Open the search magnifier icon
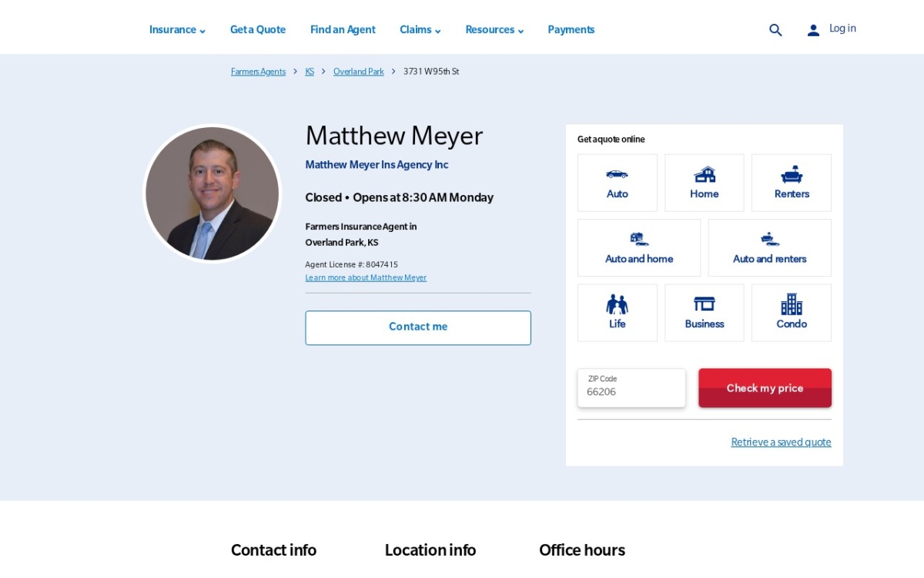The height and width of the screenshot is (578, 924). coord(775,30)
